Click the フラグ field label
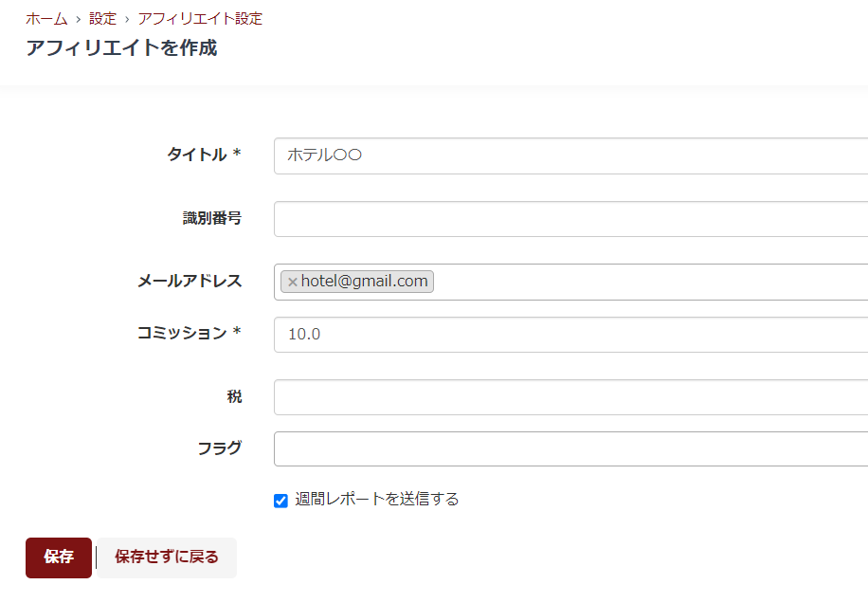The width and height of the screenshot is (868, 603). (x=219, y=448)
